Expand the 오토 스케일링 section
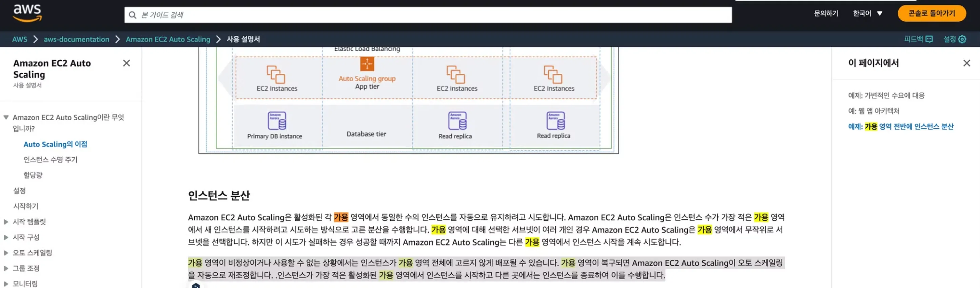 [6, 253]
